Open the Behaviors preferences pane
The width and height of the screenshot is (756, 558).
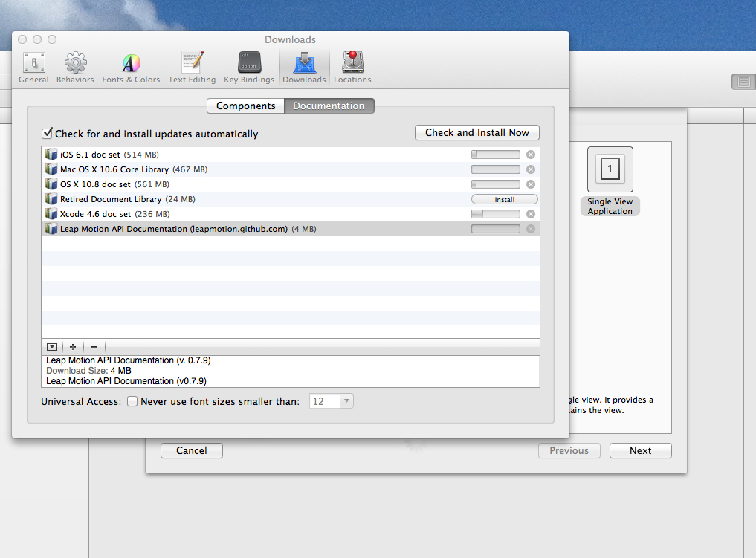(x=75, y=68)
